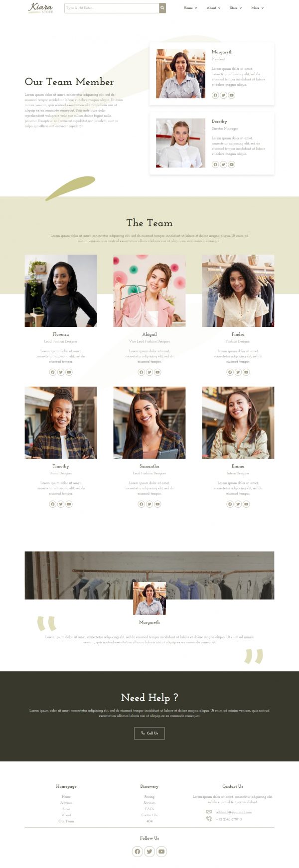Click Findra's YouTube icon
The height and width of the screenshot is (868, 299).
tap(246, 372)
